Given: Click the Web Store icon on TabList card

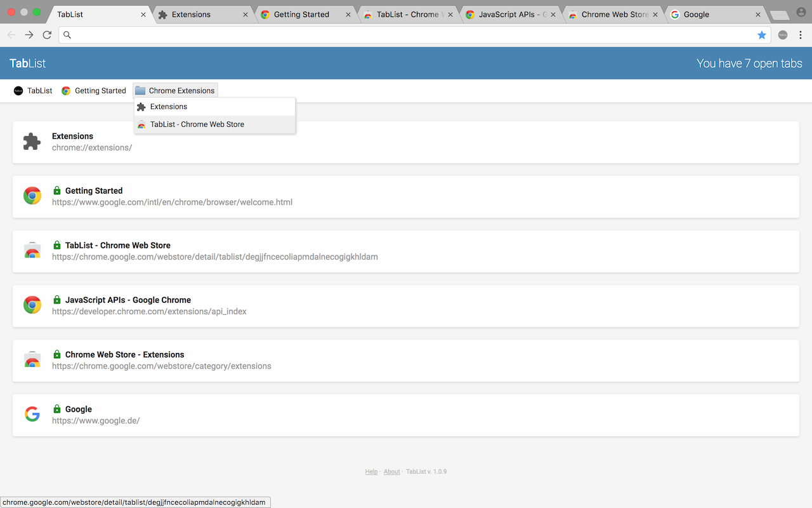Looking at the screenshot, I should click(32, 250).
